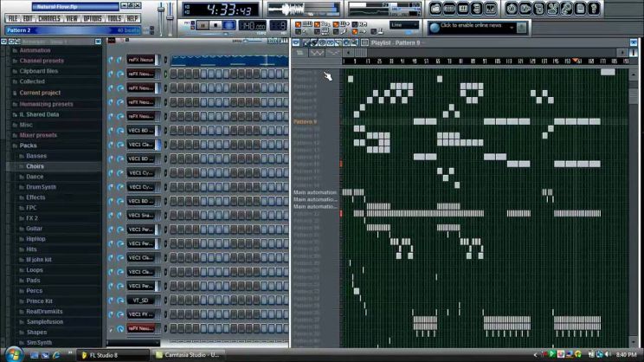644x362 pixels.
Task: Toggle the first orange recording option button
Action: pyautogui.click(x=298, y=24)
